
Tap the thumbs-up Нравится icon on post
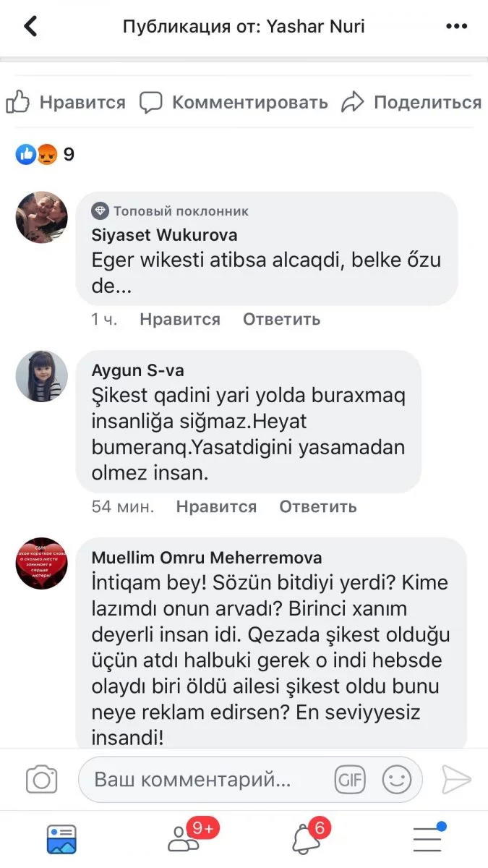[x=17, y=102]
